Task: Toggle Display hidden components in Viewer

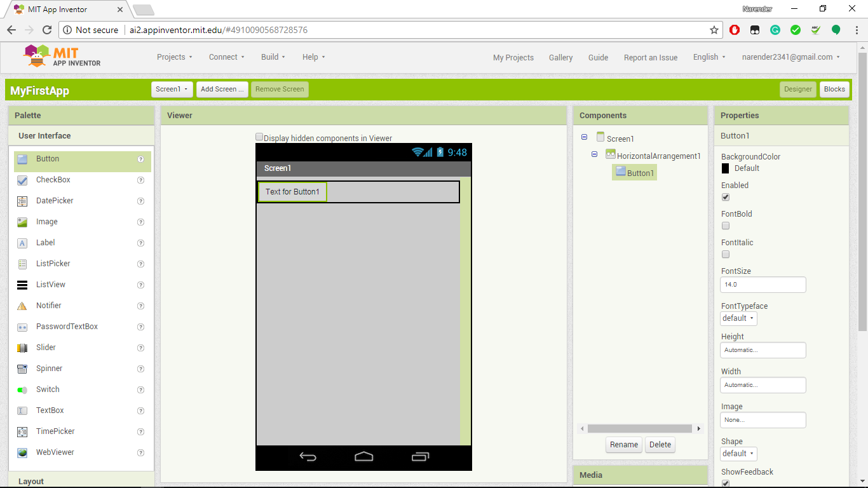Action: [x=259, y=137]
